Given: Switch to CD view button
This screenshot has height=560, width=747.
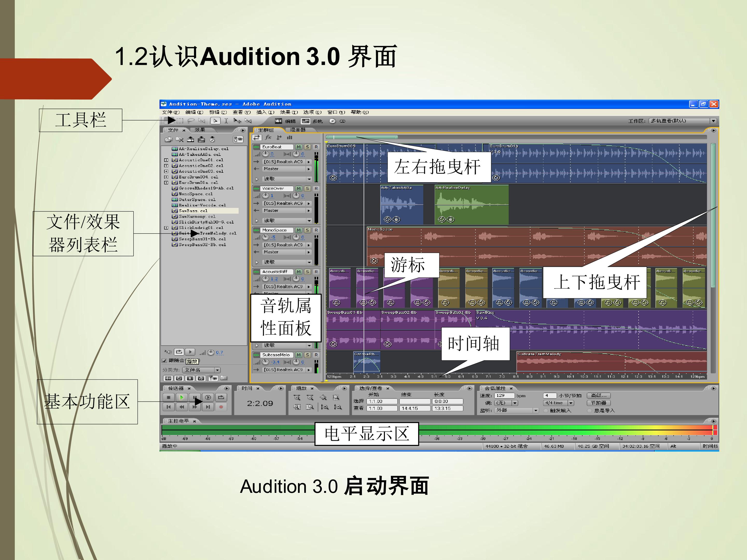Looking at the screenshot, I should [338, 121].
